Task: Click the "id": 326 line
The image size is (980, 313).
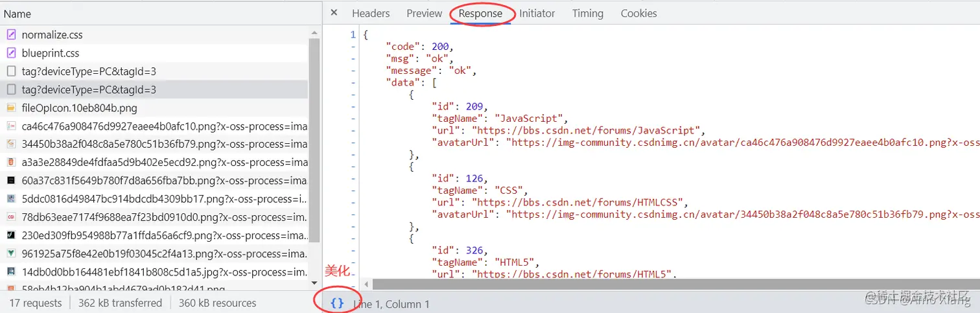Action: click(x=460, y=250)
